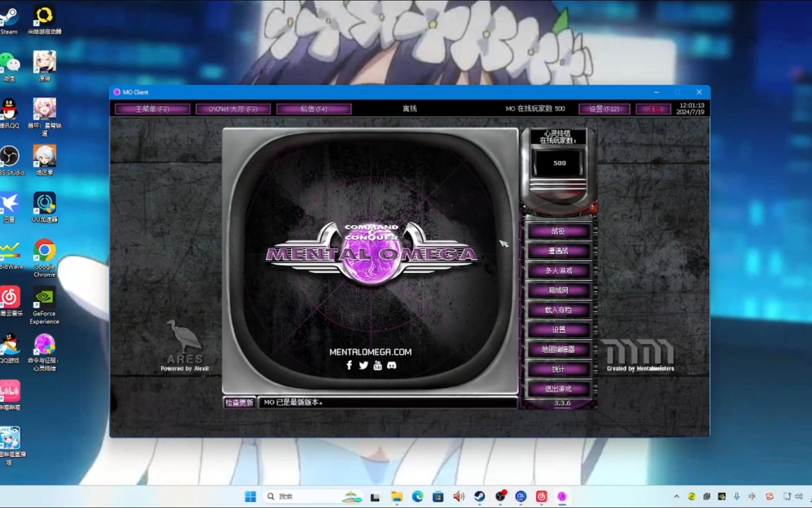Open the GeForce Experience desktop icon
The height and width of the screenshot is (508, 812).
(x=44, y=305)
